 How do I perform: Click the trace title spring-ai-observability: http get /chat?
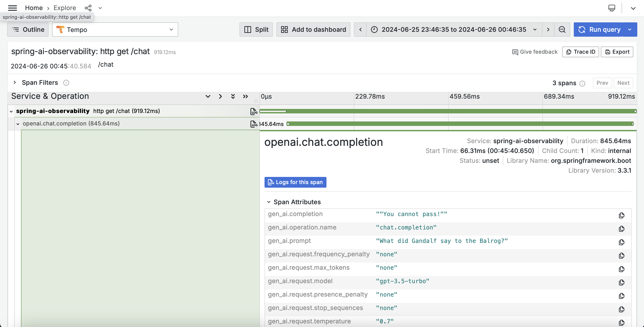pos(80,51)
